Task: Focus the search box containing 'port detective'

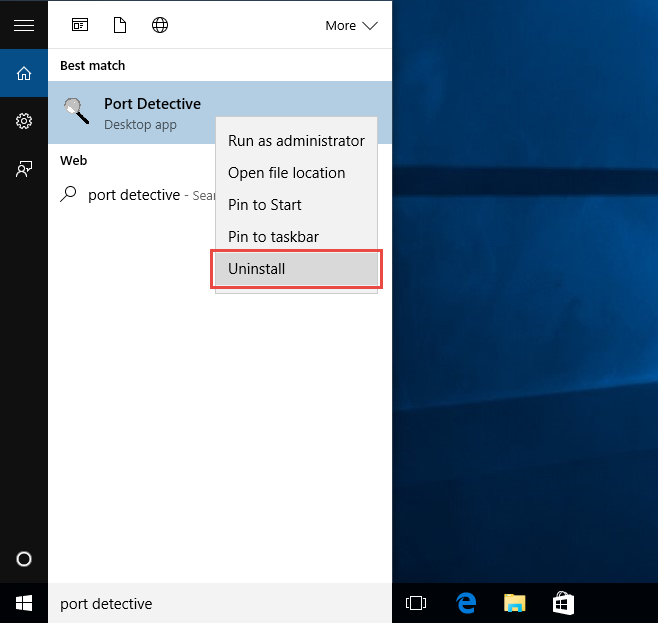Action: (220, 603)
